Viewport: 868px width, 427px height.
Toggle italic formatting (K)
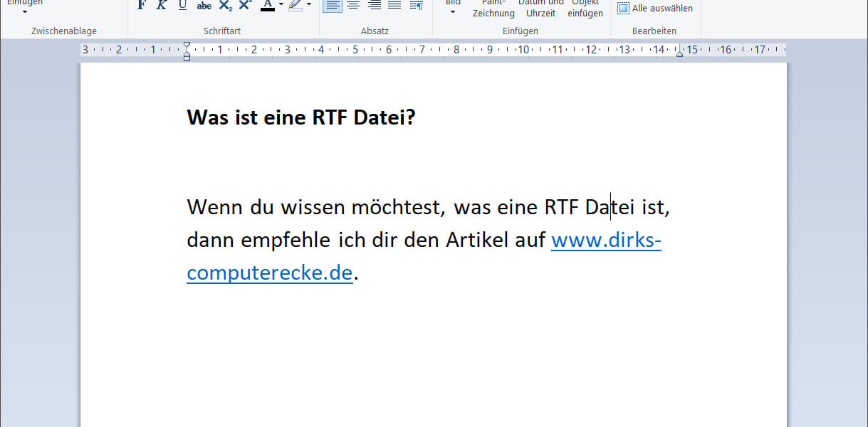[x=162, y=6]
